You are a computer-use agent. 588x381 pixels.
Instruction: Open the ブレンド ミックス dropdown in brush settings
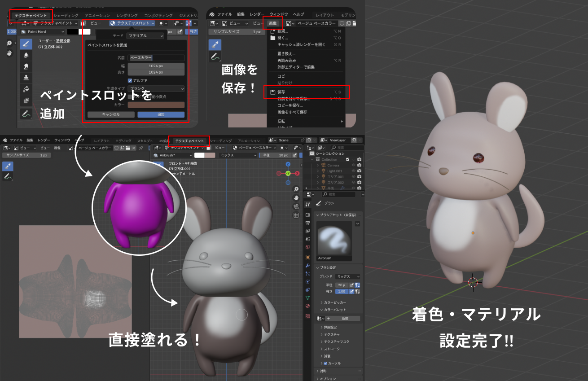coord(348,276)
